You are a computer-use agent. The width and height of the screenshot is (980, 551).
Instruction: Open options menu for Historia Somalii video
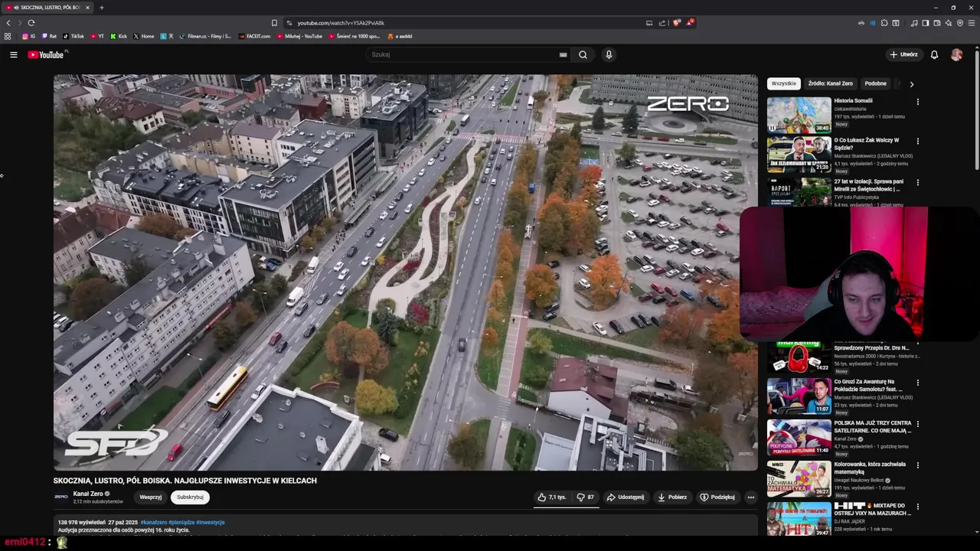pyautogui.click(x=917, y=101)
